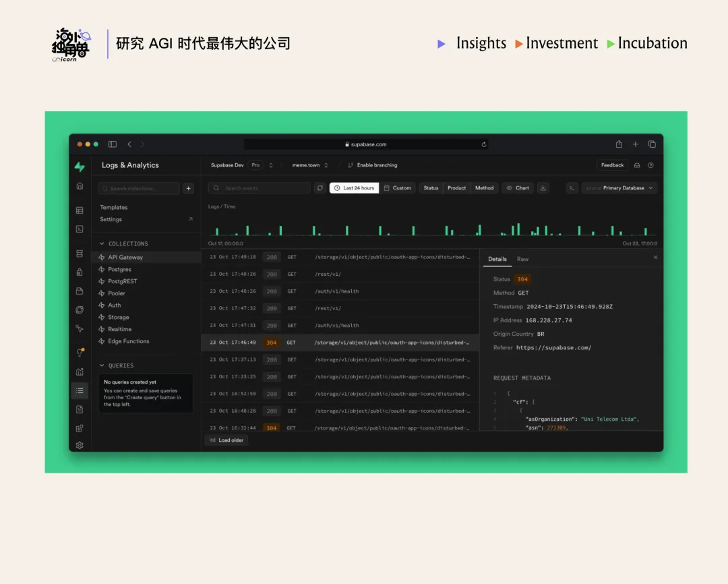The image size is (728, 584).
Task: Open the Realtime icon in sidebar
Action: coord(80,328)
